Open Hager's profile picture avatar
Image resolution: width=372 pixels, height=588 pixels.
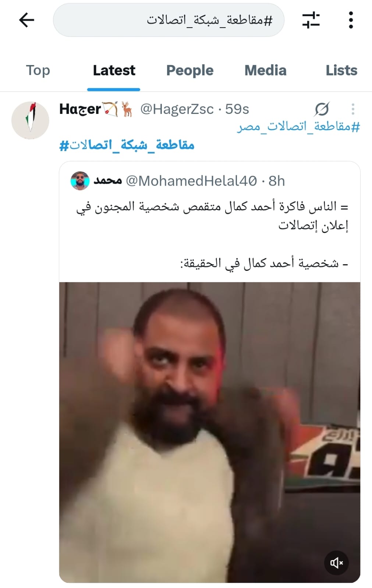30,121
